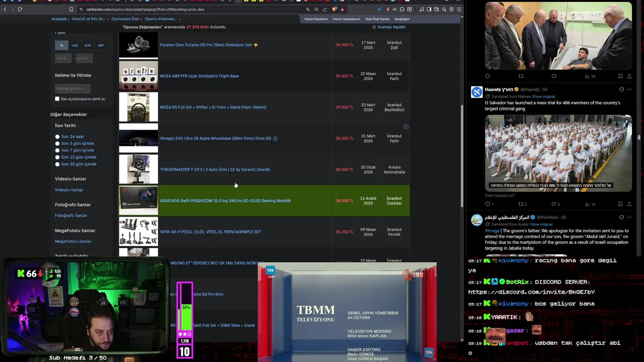The height and width of the screenshot is (362, 644).
Task: Like the topmost post with 56 views
Action: point(554,76)
